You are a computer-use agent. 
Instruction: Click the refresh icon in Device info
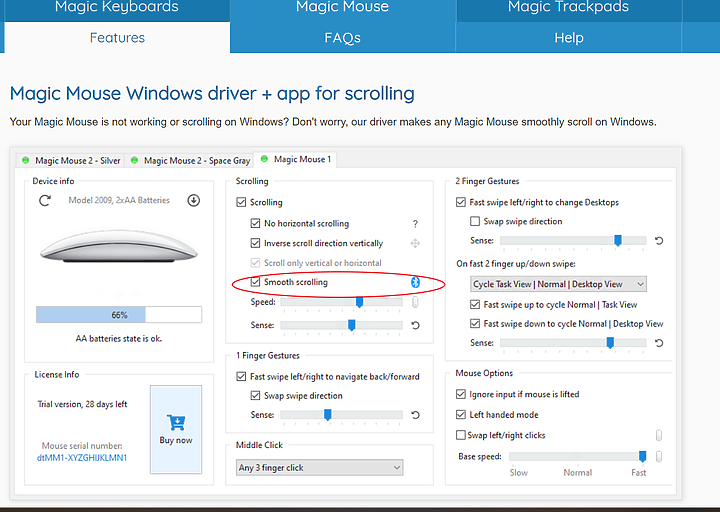(45, 201)
